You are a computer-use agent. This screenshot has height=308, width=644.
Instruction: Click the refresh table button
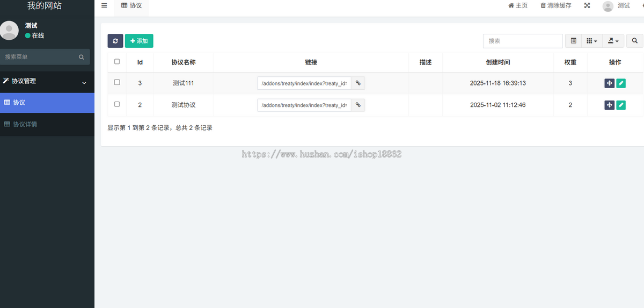(x=115, y=41)
